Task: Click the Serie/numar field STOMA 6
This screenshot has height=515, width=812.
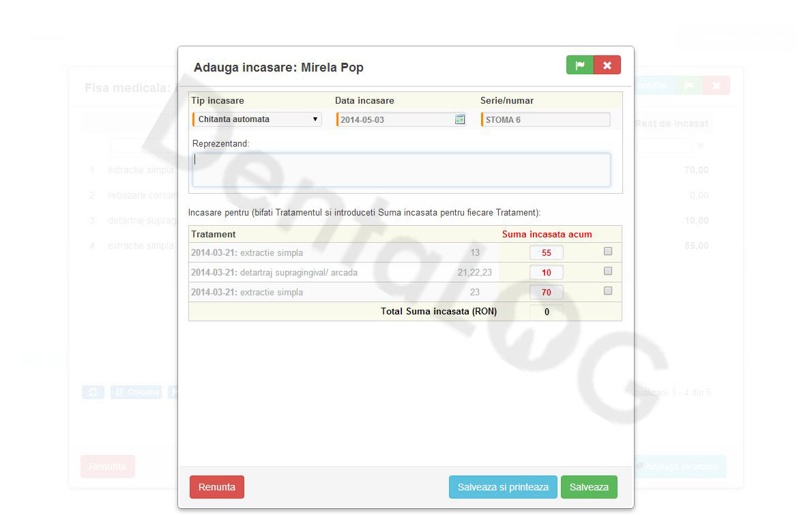Action: [x=545, y=119]
